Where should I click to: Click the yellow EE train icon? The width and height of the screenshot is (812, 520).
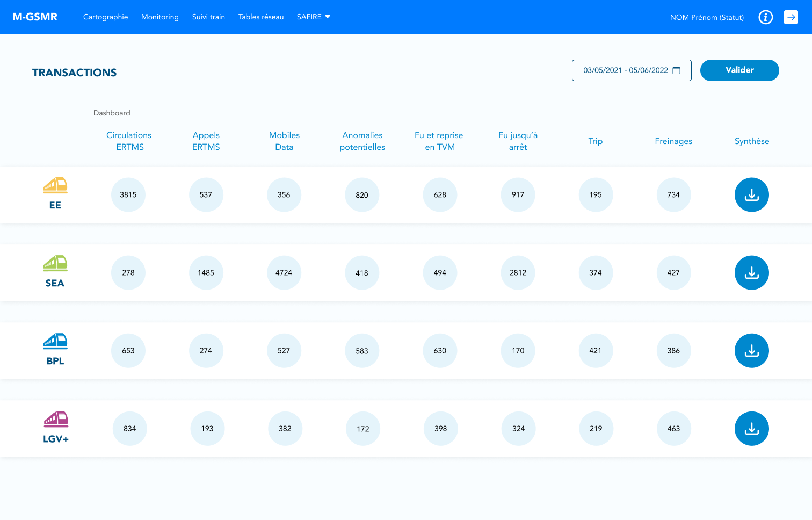point(55,185)
